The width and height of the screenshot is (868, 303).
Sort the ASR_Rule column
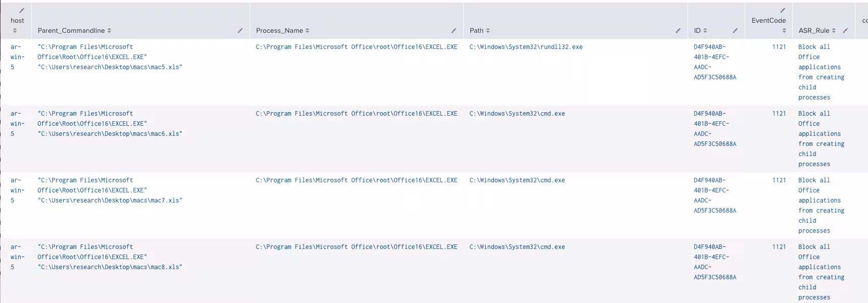(x=834, y=31)
